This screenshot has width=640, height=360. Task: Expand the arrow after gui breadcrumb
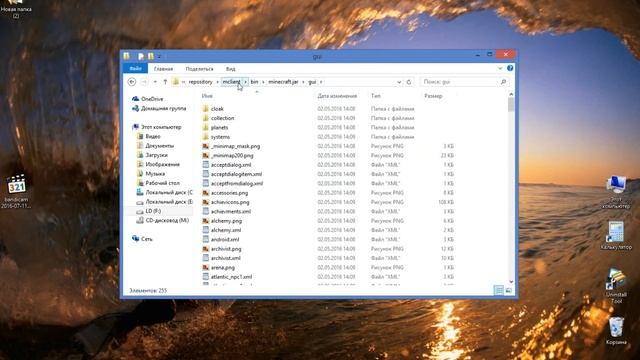click(x=321, y=82)
